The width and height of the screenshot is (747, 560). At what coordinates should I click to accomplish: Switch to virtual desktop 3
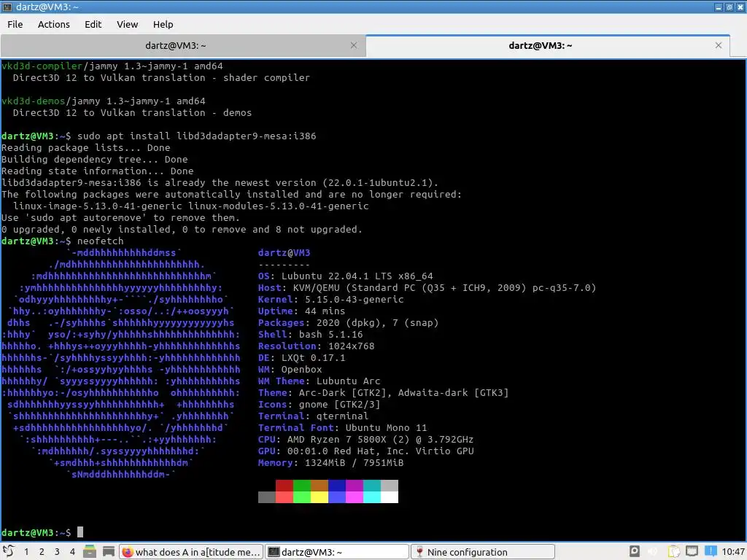tap(57, 552)
